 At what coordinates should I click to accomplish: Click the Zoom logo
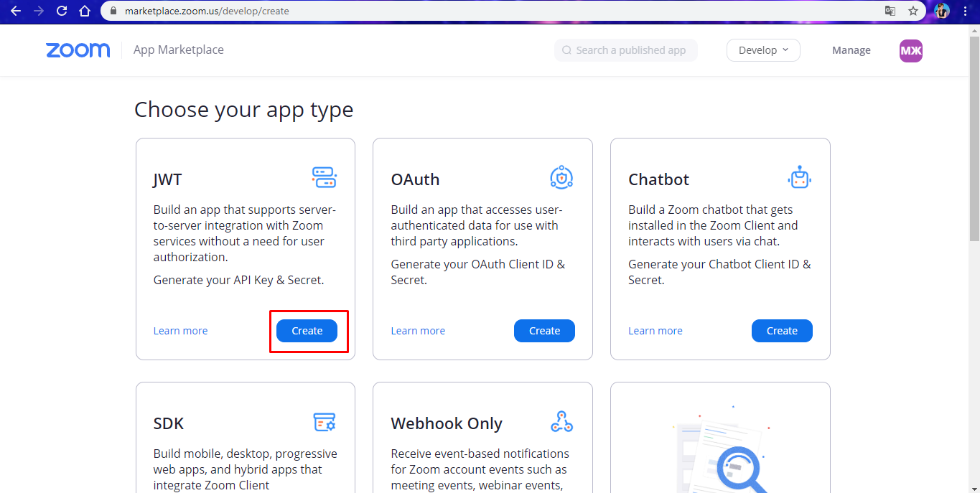(78, 50)
